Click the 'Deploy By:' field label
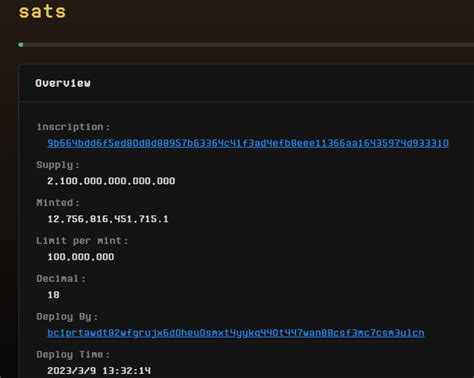This screenshot has width=474, height=378. pyautogui.click(x=67, y=317)
